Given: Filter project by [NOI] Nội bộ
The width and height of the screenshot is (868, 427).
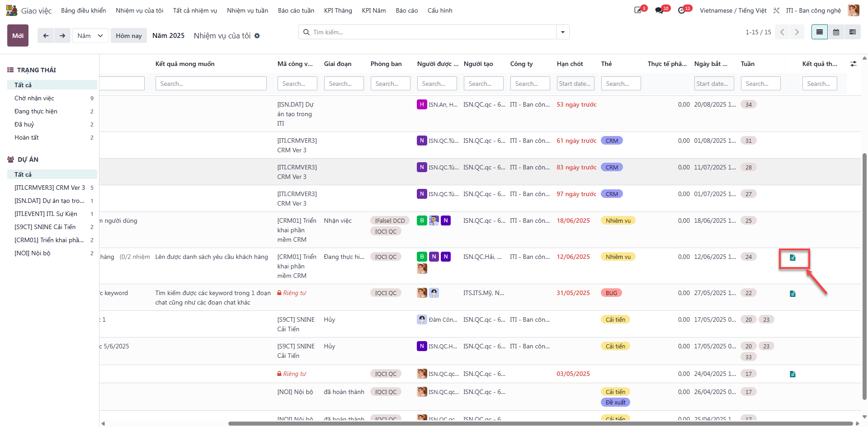Looking at the screenshot, I should click(52, 253).
